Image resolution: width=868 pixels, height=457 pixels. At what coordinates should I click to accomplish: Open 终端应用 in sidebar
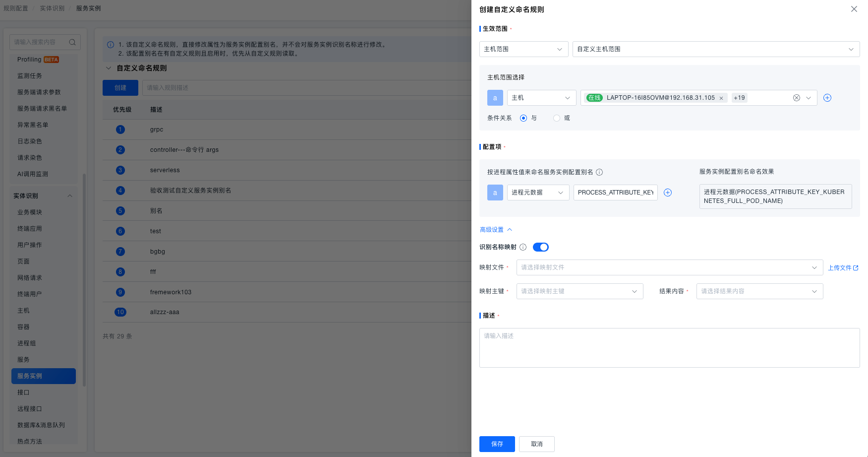[x=30, y=229]
